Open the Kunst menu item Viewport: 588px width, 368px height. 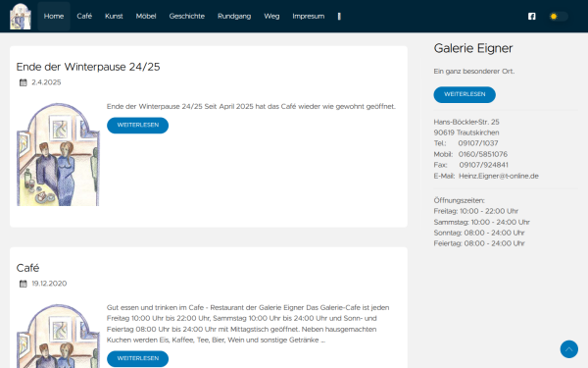[x=114, y=16]
